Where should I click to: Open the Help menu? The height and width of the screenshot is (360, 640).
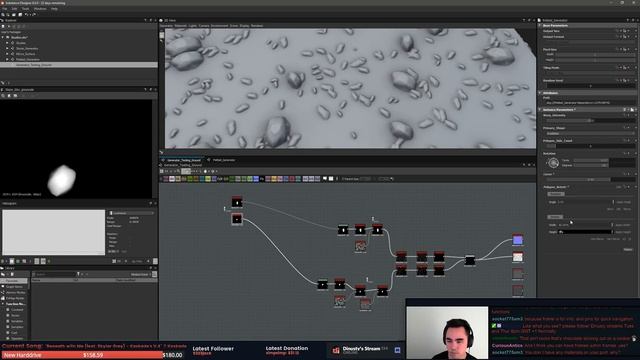(x=54, y=9)
